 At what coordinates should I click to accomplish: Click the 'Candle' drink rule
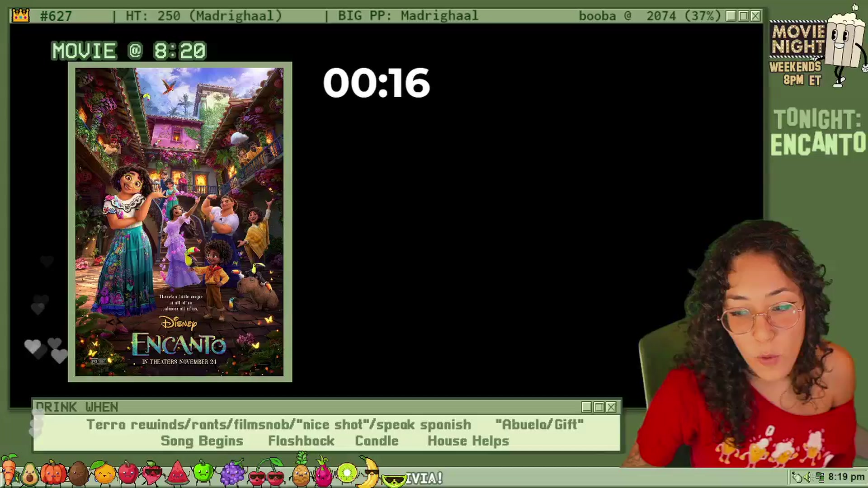point(377,441)
